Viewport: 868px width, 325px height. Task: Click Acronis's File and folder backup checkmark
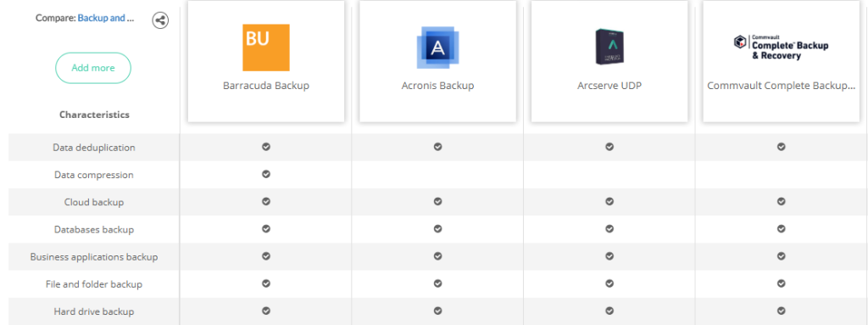[438, 283]
